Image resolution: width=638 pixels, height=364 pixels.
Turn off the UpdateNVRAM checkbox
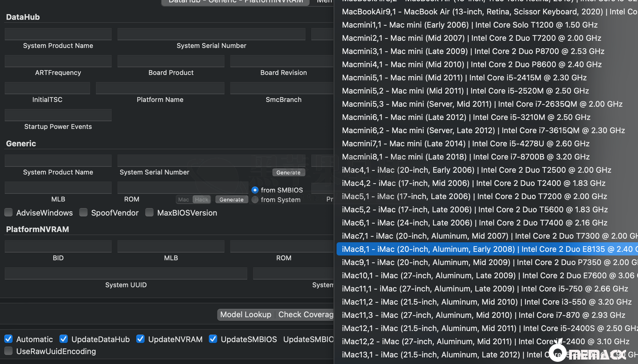click(140, 339)
